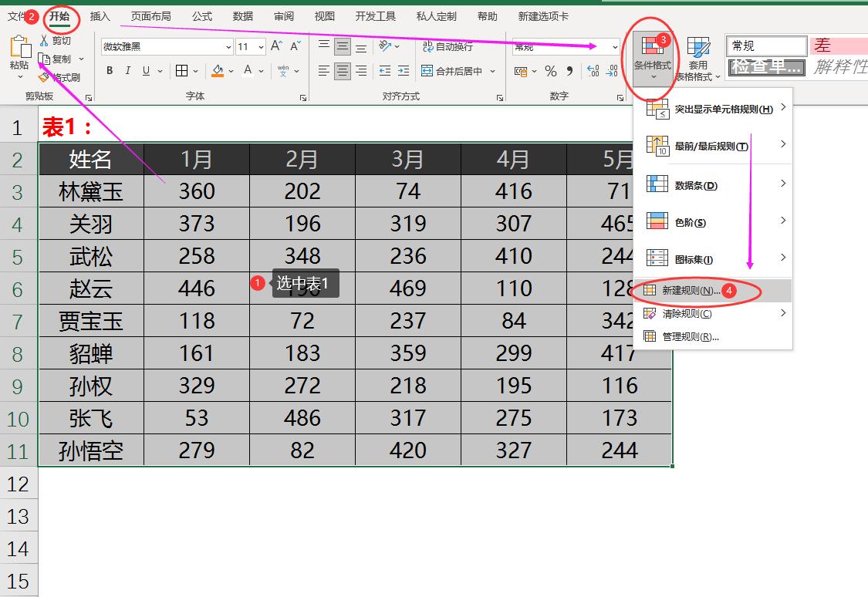Switch to the 页面布局 ribbon tab
868x597 pixels.
[150, 16]
